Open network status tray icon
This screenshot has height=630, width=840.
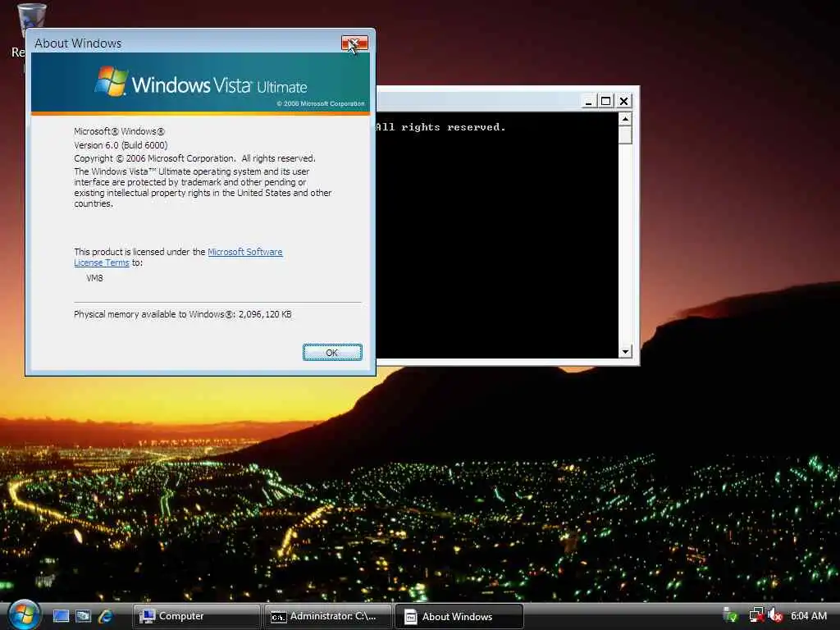pos(756,615)
